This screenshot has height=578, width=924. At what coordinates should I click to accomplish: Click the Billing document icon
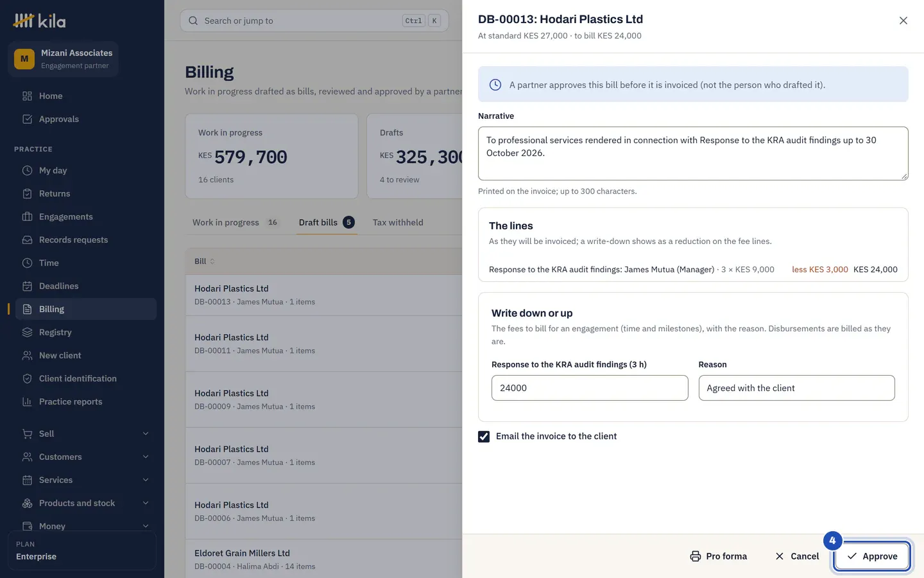pos(27,309)
